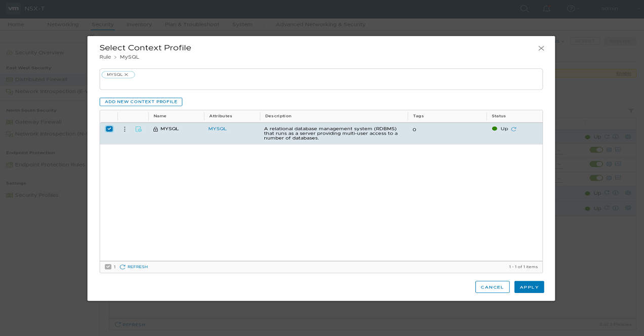Open the three-dot actions menu for MYSQL row

pyautogui.click(x=125, y=129)
